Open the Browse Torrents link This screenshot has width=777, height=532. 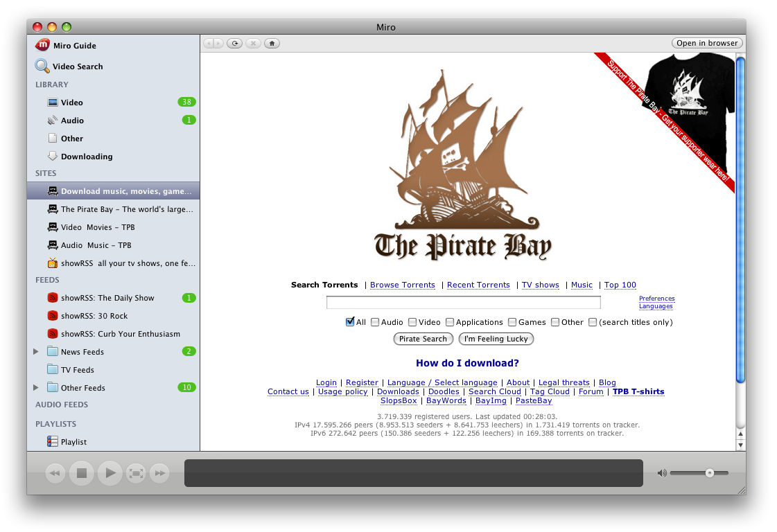click(403, 285)
